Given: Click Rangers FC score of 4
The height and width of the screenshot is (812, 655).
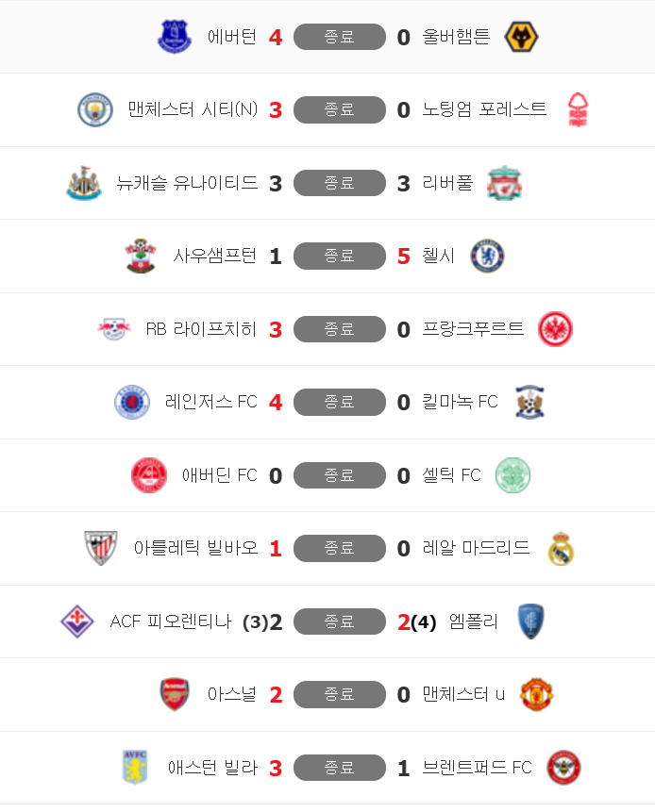Looking at the screenshot, I should (x=276, y=403).
